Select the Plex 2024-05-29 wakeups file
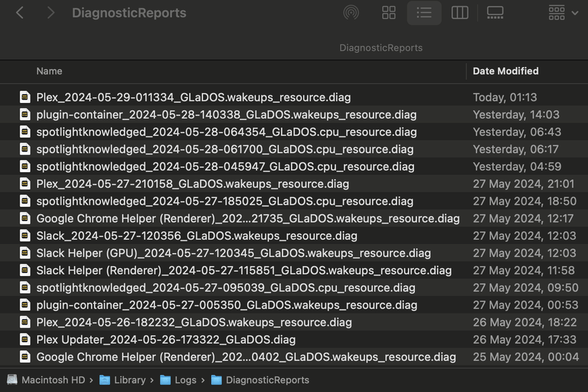 (194, 98)
